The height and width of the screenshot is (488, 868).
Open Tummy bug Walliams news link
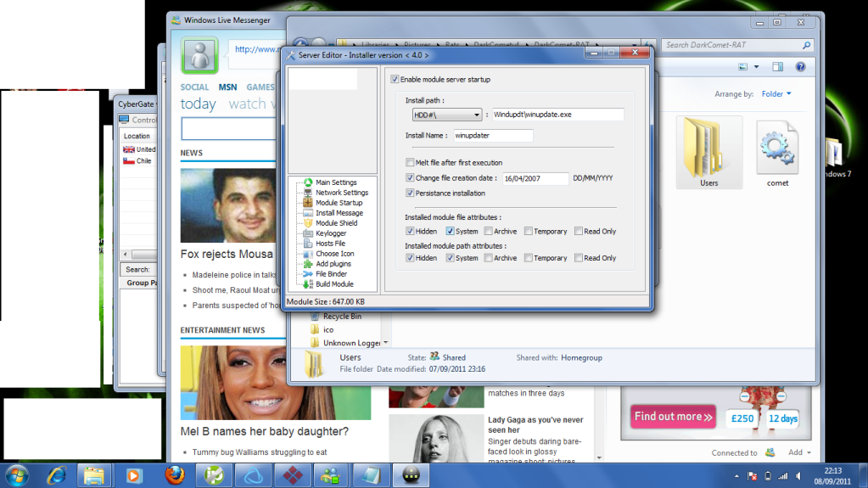pos(260,452)
